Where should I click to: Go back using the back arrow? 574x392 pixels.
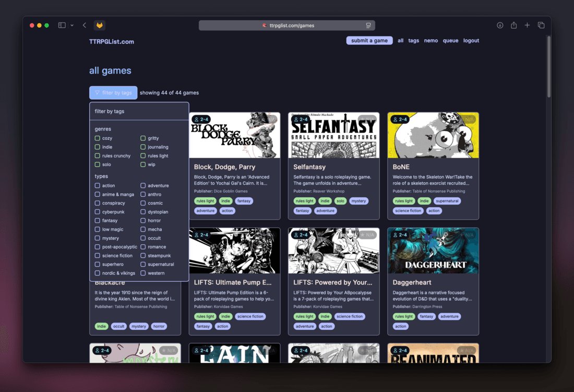coord(85,25)
